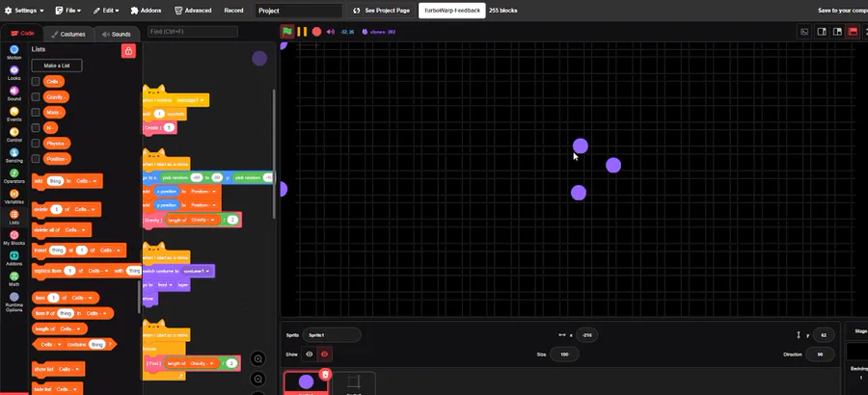The height and width of the screenshot is (395, 868).
Task: Toggle the Position list checkbox
Action: pos(36,159)
